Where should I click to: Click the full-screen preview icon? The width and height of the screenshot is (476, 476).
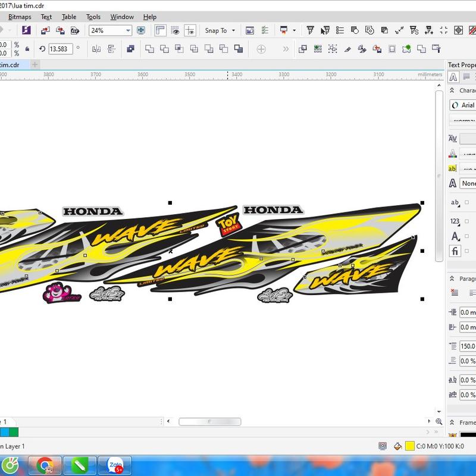[141, 30]
